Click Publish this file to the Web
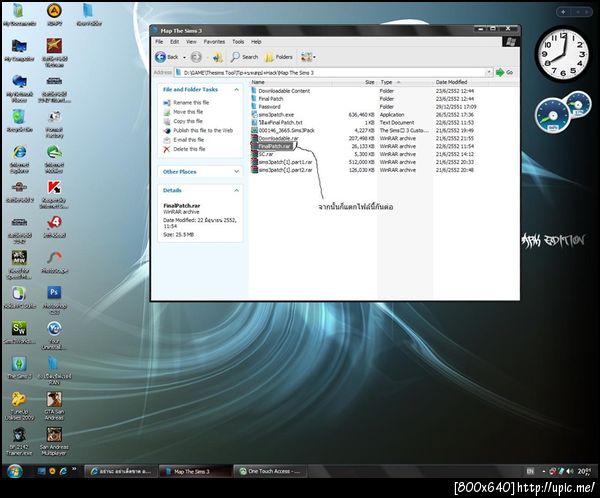 (203, 131)
